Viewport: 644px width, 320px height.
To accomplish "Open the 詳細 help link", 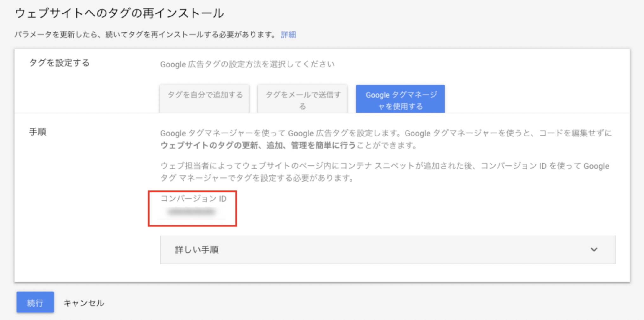I will (x=288, y=35).
